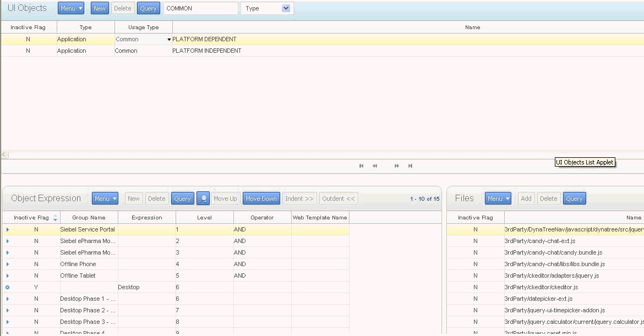Expand the Desktop Phase 1 row arrow
This screenshot has width=644, height=336.
[7, 299]
